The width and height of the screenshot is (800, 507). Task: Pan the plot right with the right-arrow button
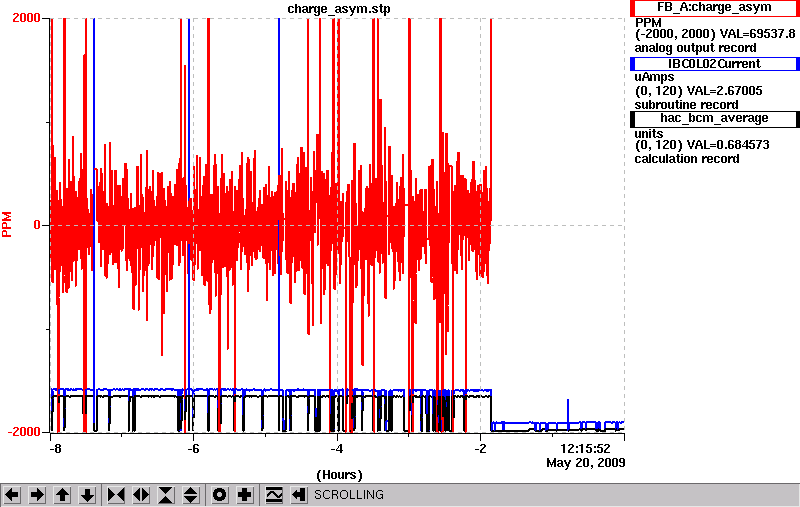pos(37,495)
